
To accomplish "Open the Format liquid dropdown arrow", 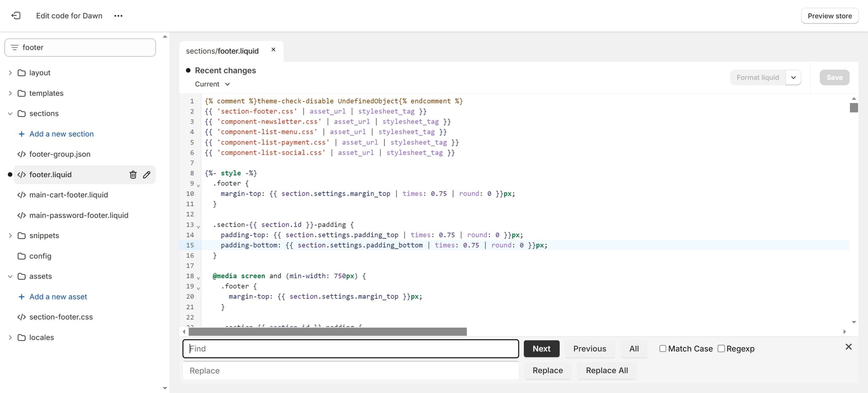I will click(793, 77).
